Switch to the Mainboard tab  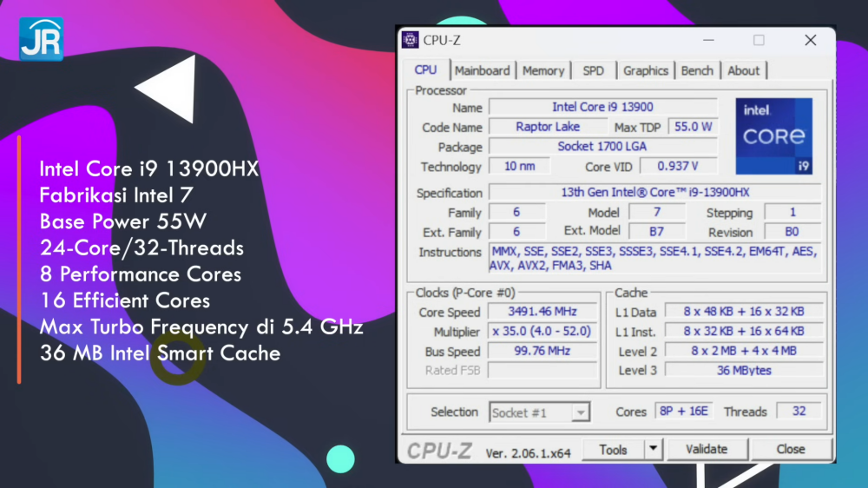483,70
